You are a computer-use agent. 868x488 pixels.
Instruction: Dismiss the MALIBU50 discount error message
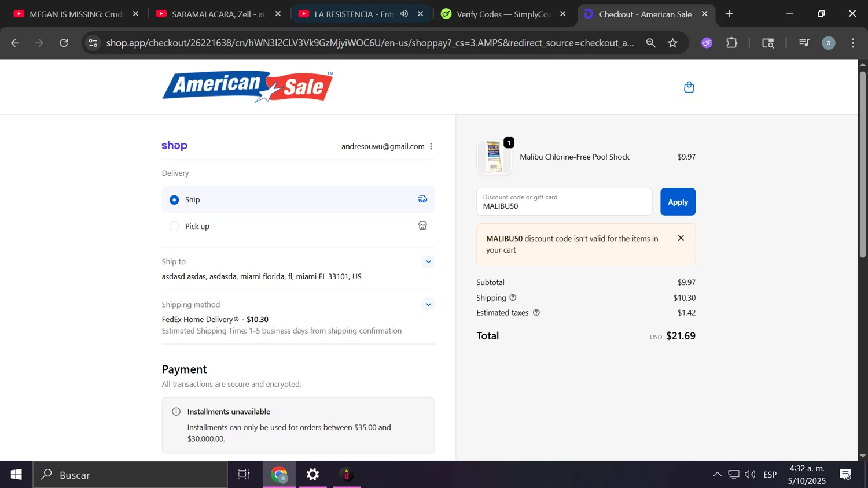click(681, 238)
